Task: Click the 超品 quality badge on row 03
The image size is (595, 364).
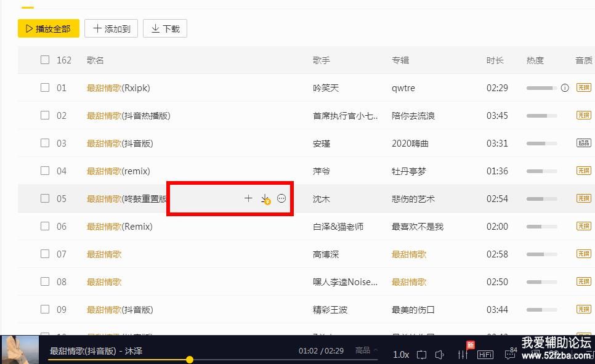Action: [584, 143]
